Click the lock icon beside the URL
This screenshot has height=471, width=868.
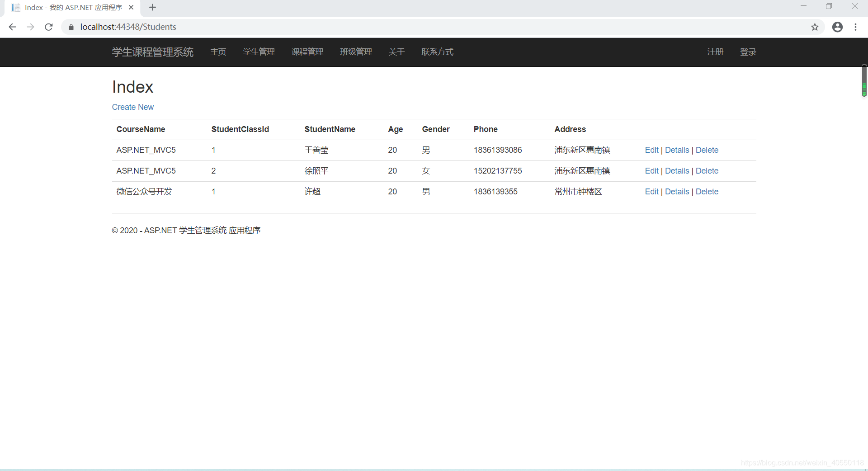[x=71, y=27]
